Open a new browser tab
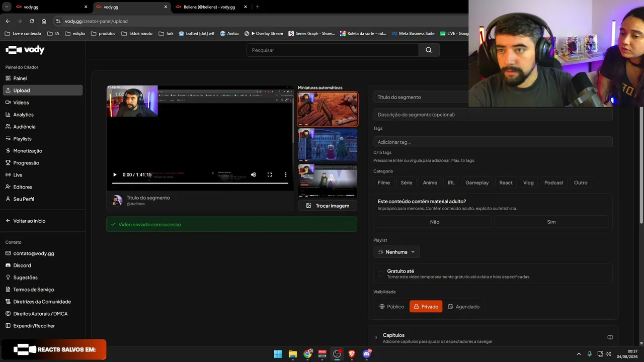Image resolution: width=644 pixels, height=362 pixels. pyautogui.click(x=258, y=7)
